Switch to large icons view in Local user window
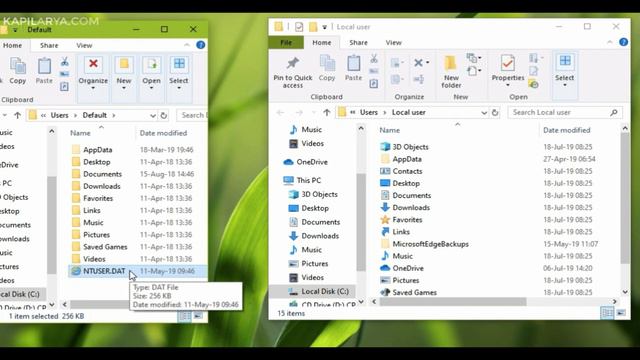Viewport: 640px width, 360px height. coord(621,313)
